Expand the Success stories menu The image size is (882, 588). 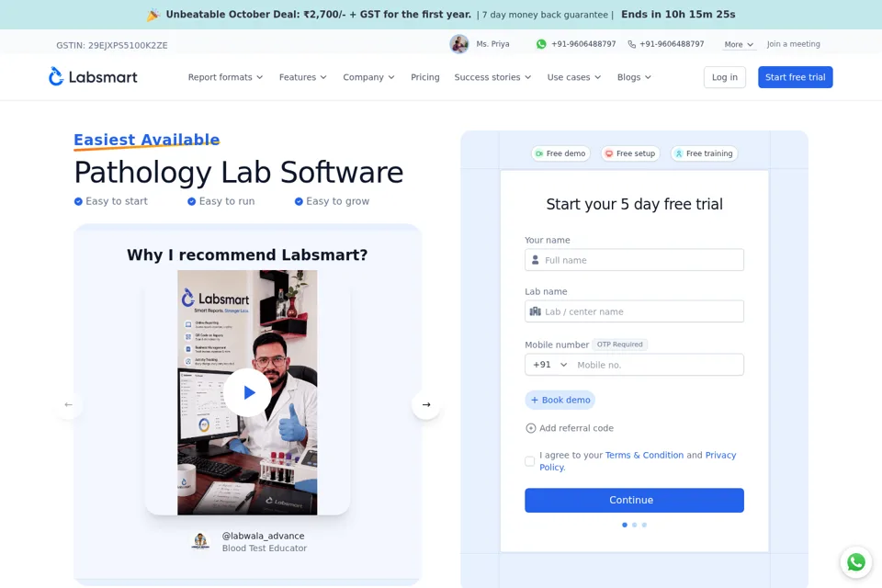pyautogui.click(x=492, y=77)
